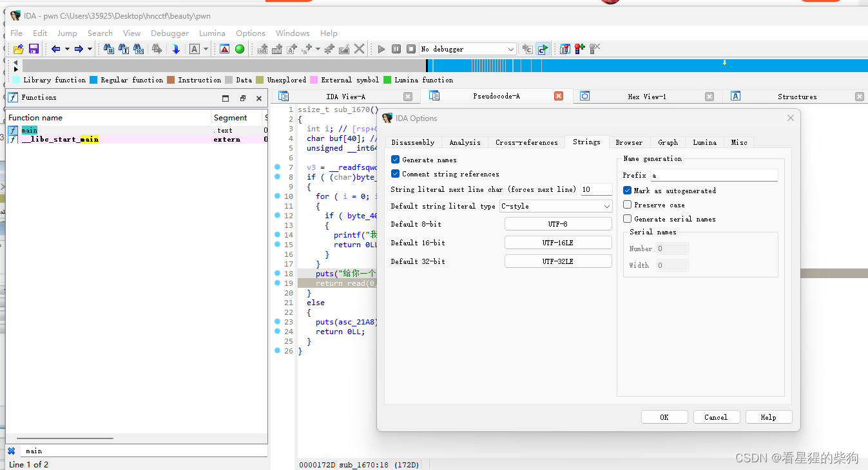Click the add breakpoint plus icon
This screenshot has width=868, height=470.
pyautogui.click(x=580, y=49)
